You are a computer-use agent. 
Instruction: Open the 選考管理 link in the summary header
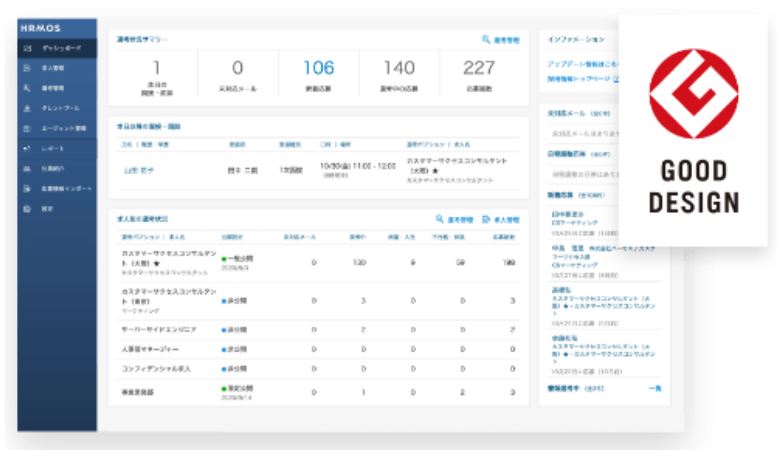pyautogui.click(x=506, y=40)
